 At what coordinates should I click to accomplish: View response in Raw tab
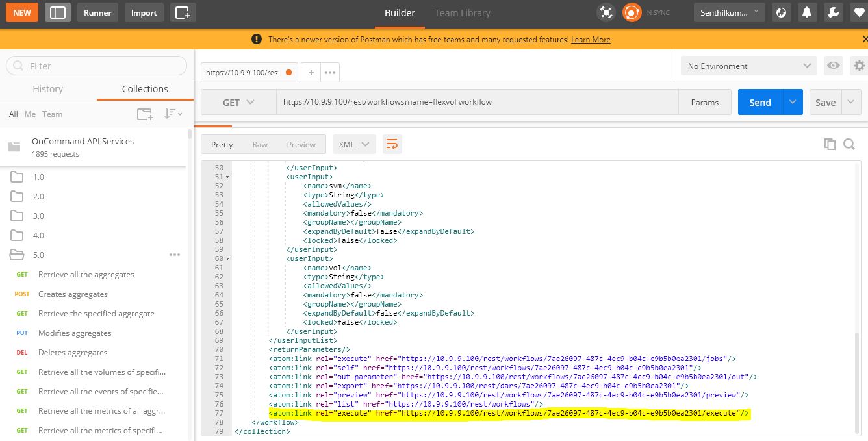260,144
